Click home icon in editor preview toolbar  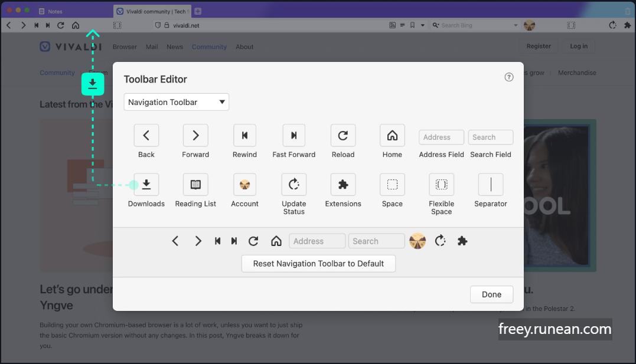[276, 241]
